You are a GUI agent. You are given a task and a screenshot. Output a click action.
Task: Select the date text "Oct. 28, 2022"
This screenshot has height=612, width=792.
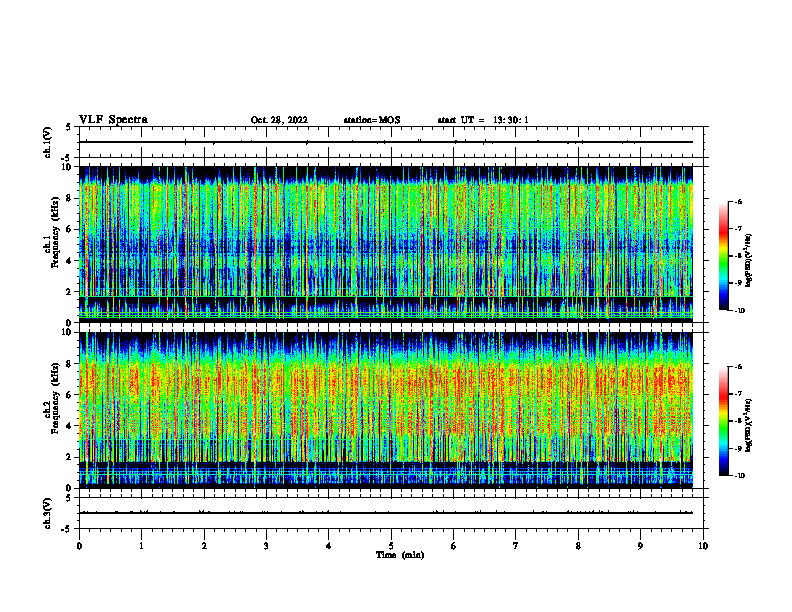(x=279, y=120)
